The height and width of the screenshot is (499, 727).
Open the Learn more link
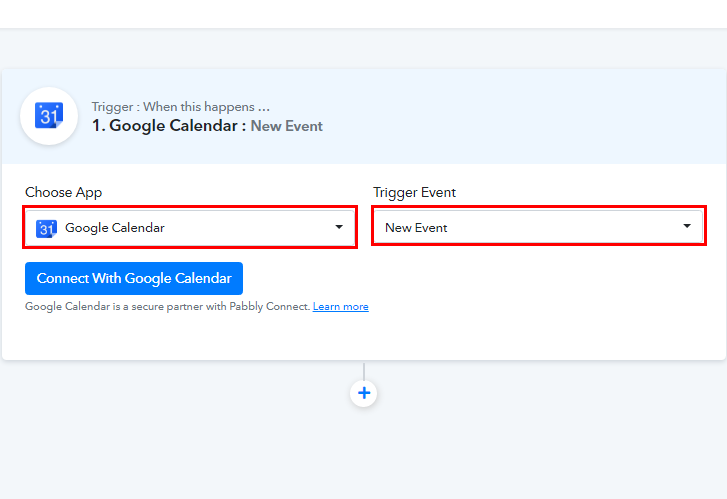click(x=341, y=307)
